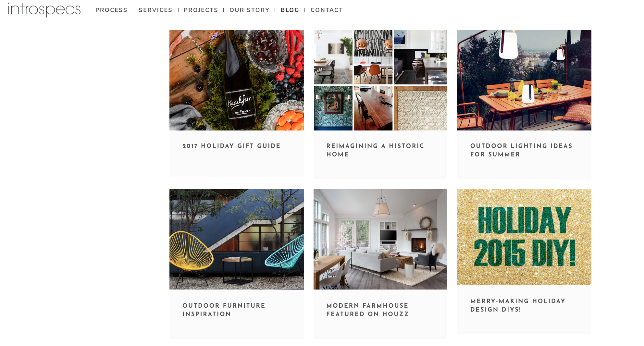Open Reimagining a Historic Home article

(x=375, y=150)
